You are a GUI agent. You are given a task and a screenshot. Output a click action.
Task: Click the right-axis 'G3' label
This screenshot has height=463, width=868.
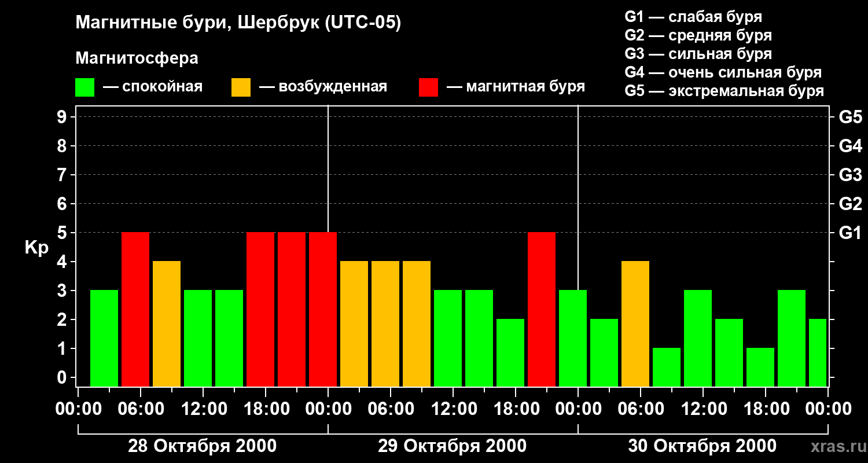coord(850,175)
